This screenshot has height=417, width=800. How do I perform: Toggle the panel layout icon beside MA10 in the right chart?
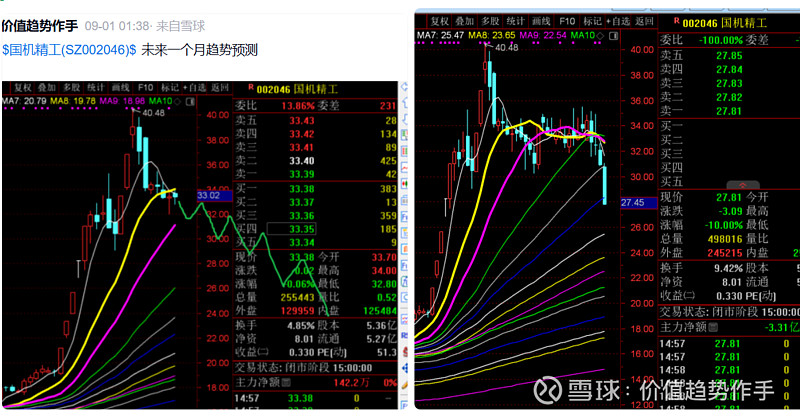click(x=614, y=36)
